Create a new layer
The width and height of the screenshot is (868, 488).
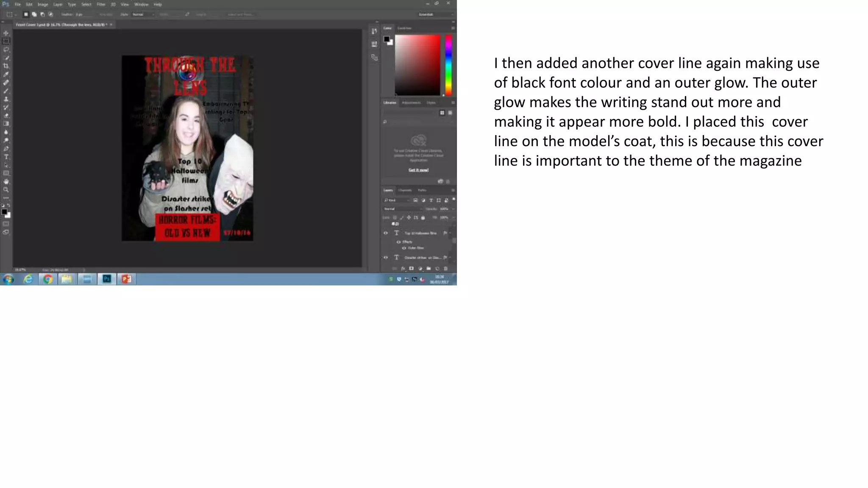click(x=437, y=269)
